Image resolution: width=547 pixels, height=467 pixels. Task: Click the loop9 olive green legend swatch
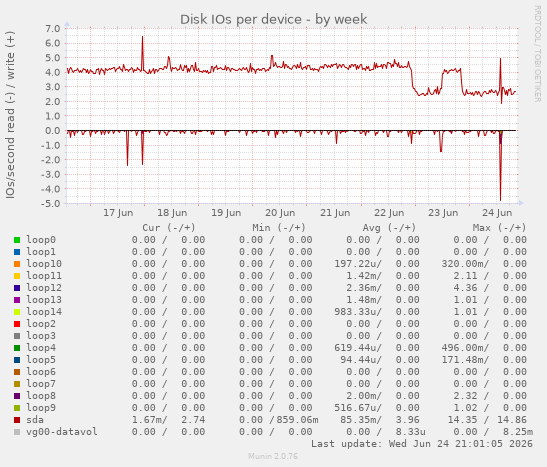coord(17,408)
